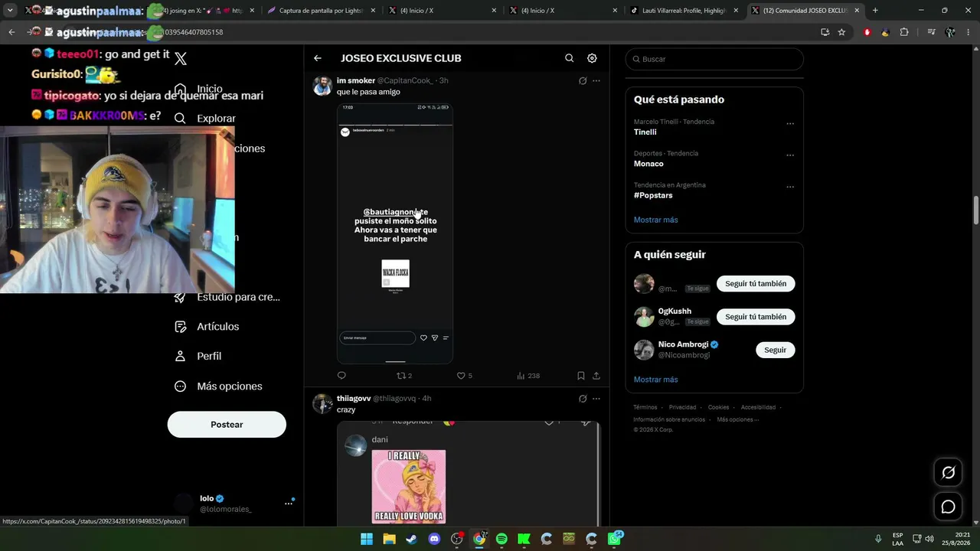980x551 pixels.
Task: Repost im smoker's post
Action: [403, 376]
